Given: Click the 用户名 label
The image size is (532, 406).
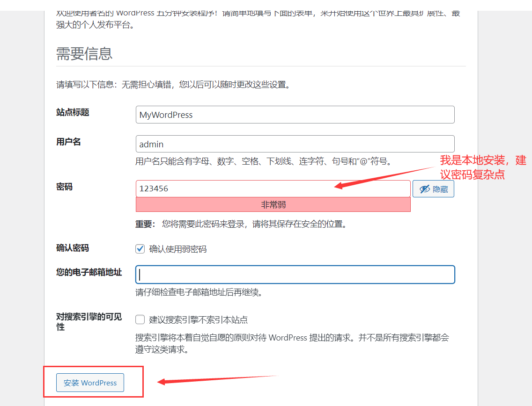Looking at the screenshot, I should tap(68, 142).
